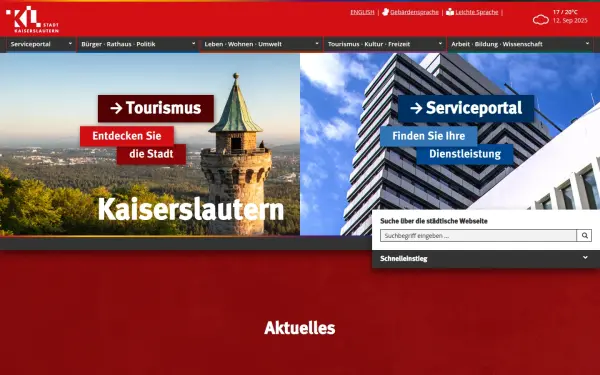Screen dimensions: 600x375
Task: Click the Tourismus banner button
Action: pos(156,108)
